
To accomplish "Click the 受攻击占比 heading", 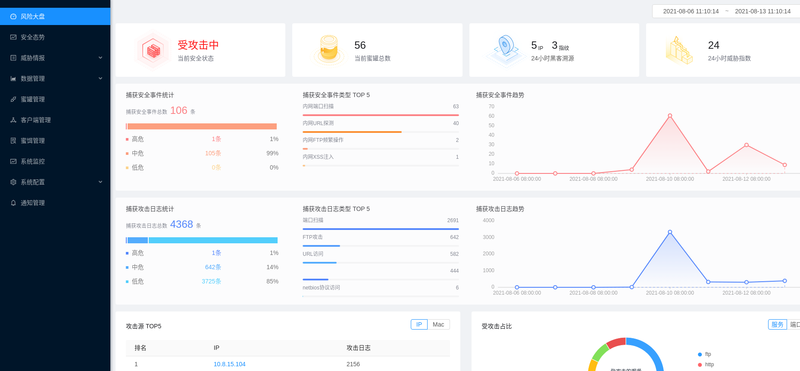I will coord(496,326).
